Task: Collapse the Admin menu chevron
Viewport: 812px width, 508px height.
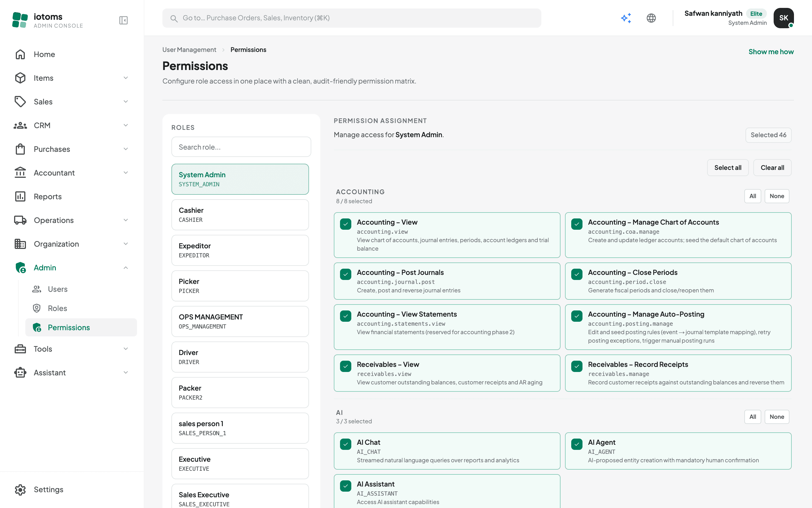Action: (x=126, y=268)
